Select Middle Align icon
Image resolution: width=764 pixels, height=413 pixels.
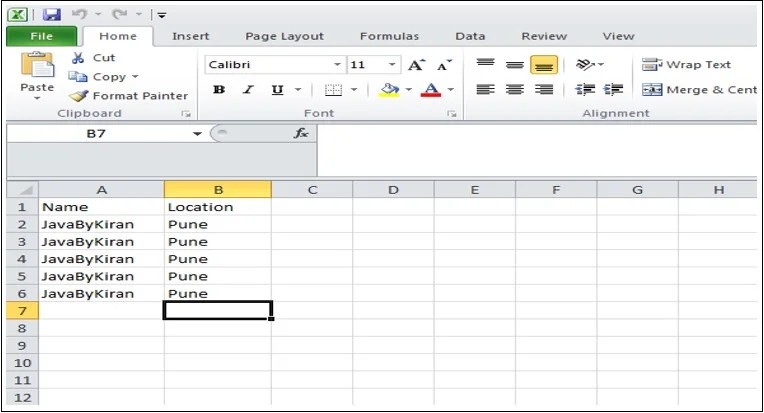tap(515, 64)
